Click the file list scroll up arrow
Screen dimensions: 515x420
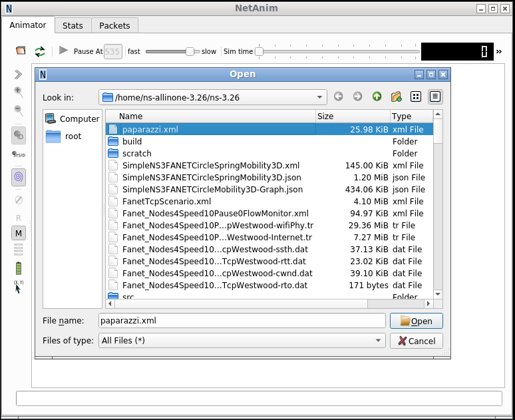click(438, 114)
